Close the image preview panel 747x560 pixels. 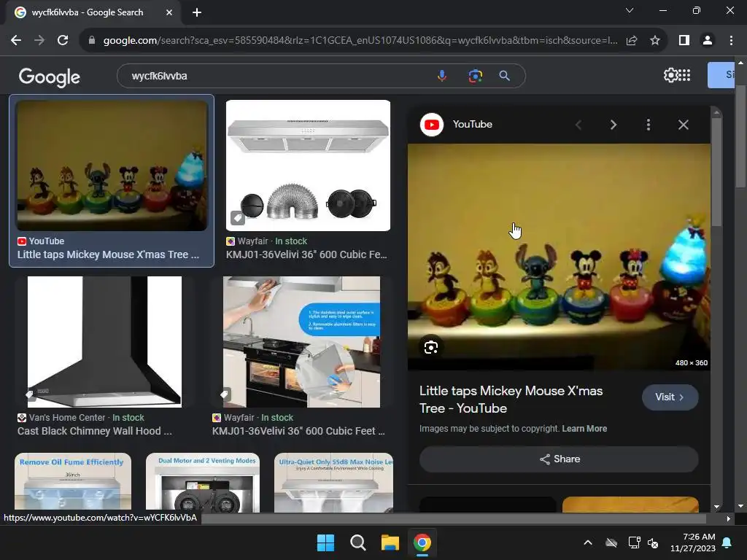point(683,125)
